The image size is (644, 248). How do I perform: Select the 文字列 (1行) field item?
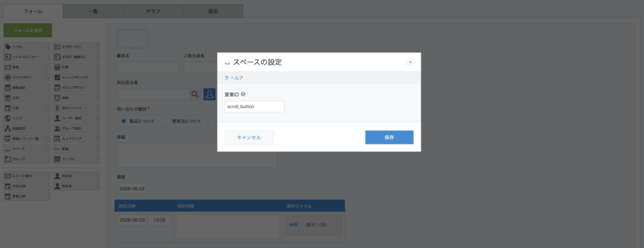76,46
